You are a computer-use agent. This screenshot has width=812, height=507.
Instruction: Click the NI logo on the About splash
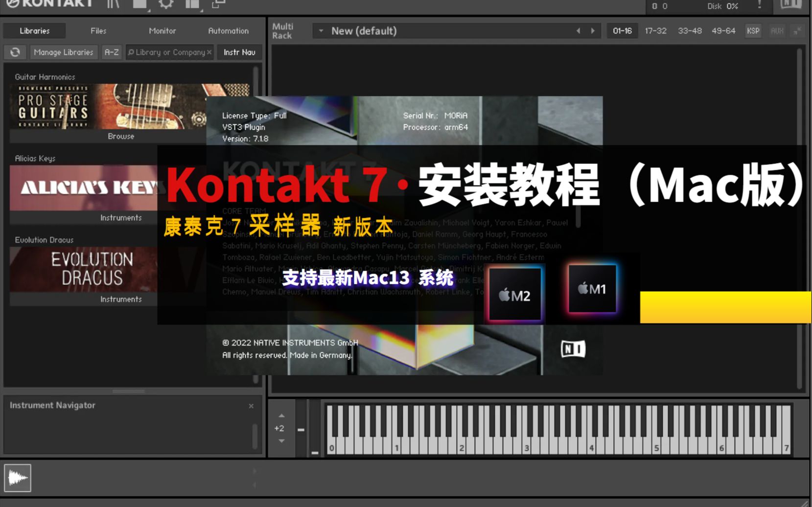pyautogui.click(x=573, y=349)
